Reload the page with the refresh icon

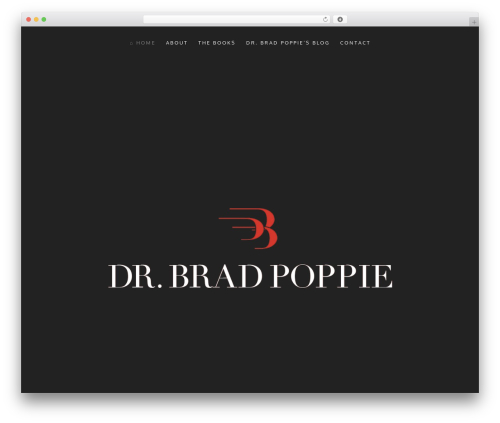[325, 19]
